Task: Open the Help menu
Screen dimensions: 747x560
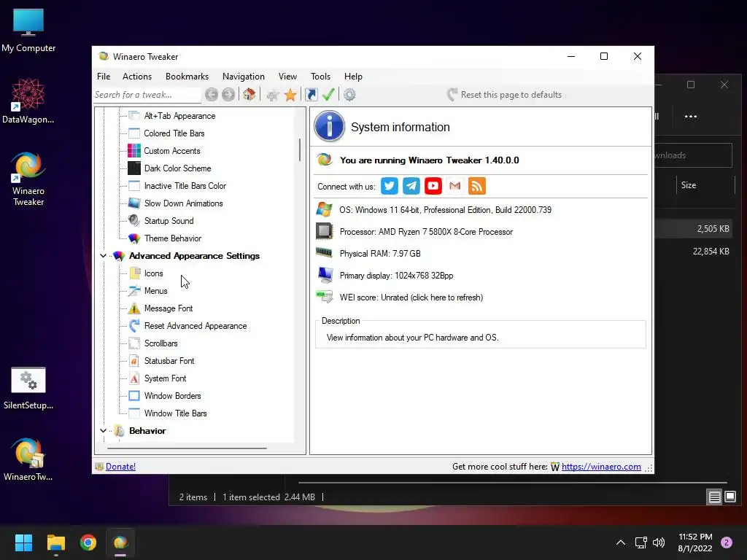Action: (x=354, y=76)
